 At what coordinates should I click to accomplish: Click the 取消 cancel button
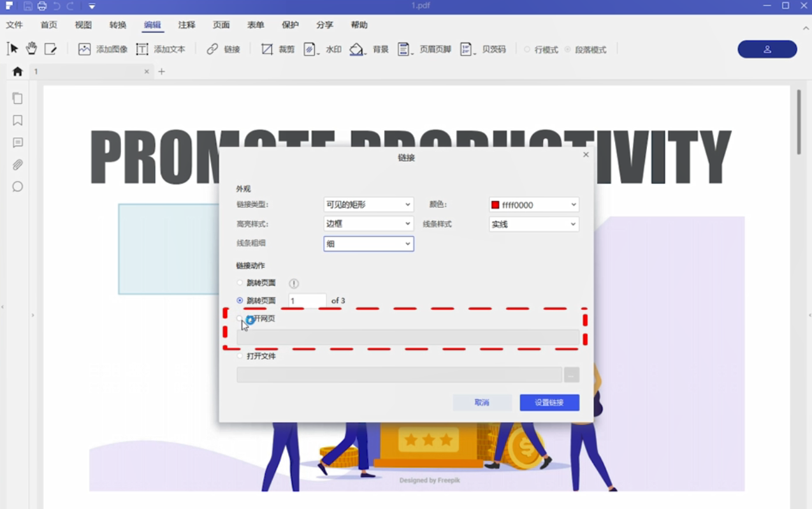pos(482,402)
